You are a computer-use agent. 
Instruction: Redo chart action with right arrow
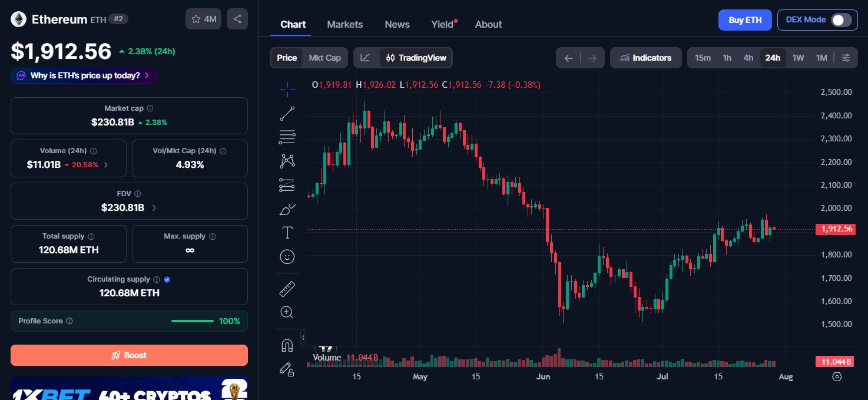pos(592,58)
